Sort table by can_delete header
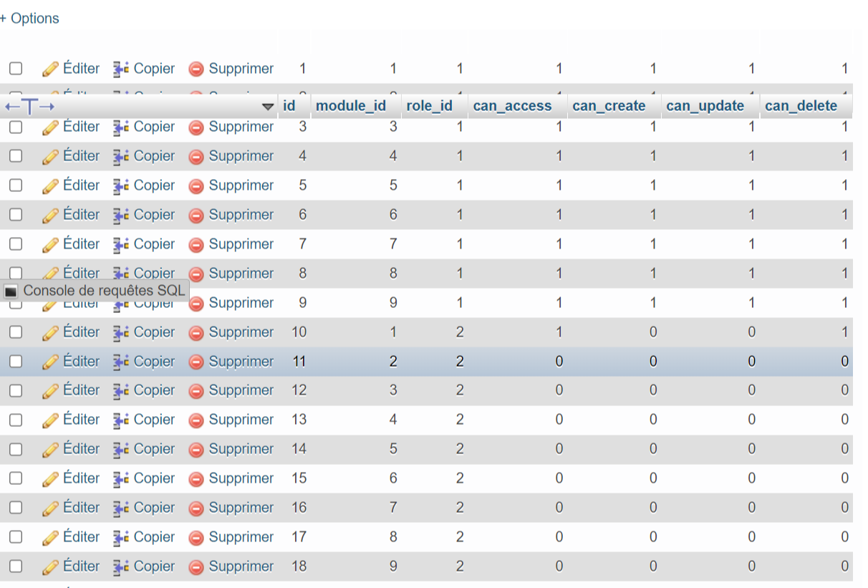The height and width of the screenshot is (588, 868). click(801, 106)
